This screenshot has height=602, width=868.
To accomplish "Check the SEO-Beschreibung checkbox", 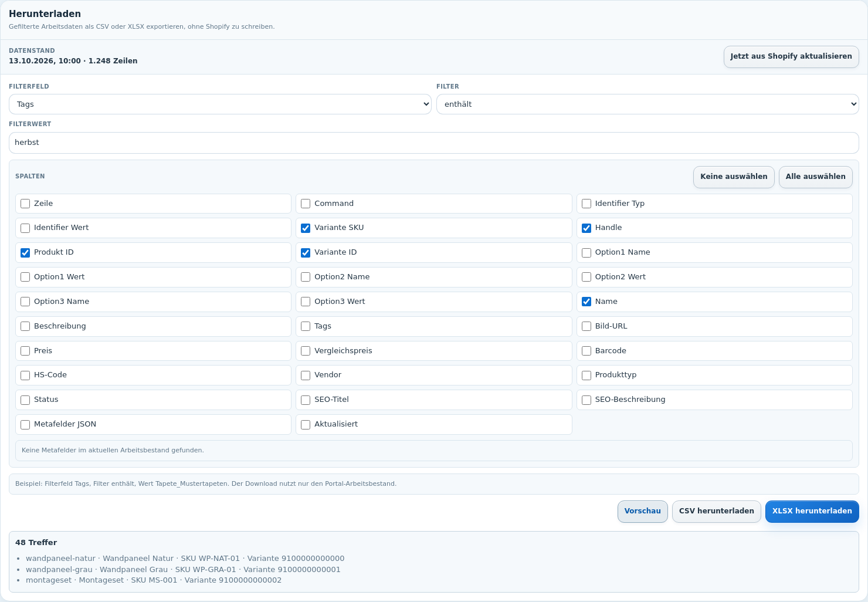I will [x=586, y=400].
